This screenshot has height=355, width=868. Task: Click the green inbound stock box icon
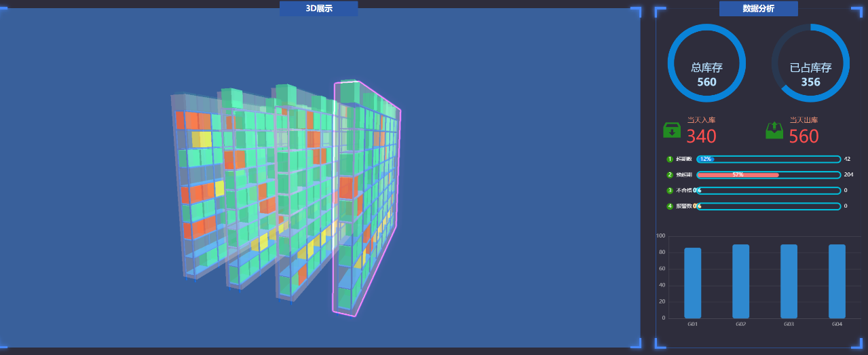click(672, 130)
